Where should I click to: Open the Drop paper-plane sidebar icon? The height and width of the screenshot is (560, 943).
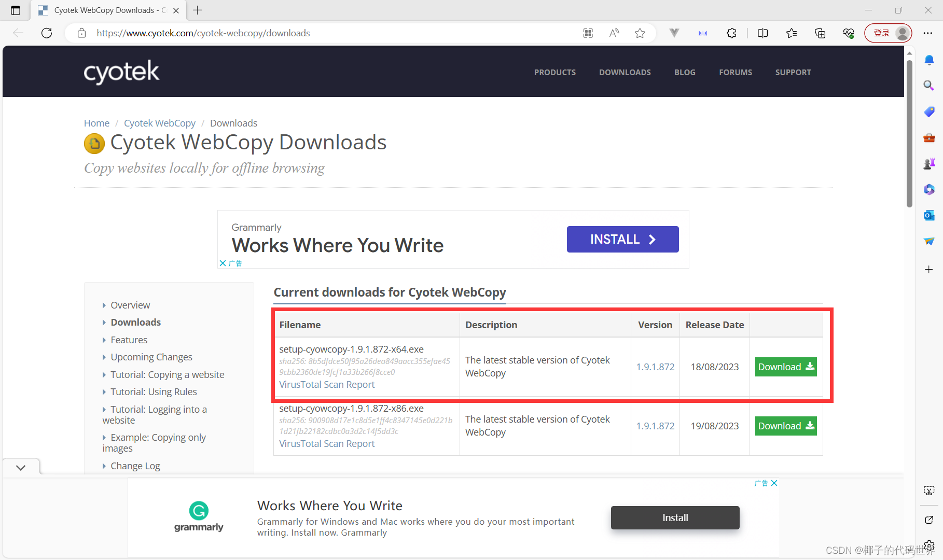929,241
